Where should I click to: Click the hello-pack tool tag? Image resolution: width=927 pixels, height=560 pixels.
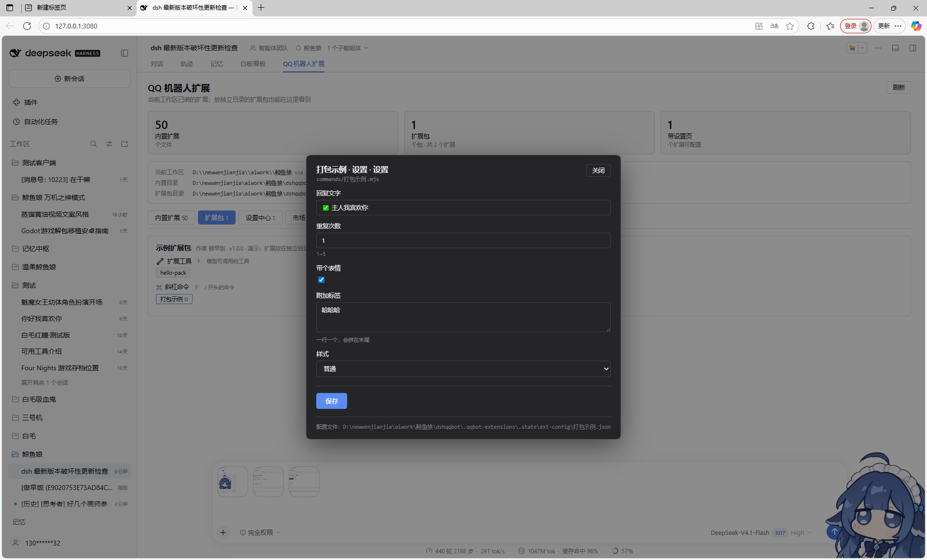173,273
